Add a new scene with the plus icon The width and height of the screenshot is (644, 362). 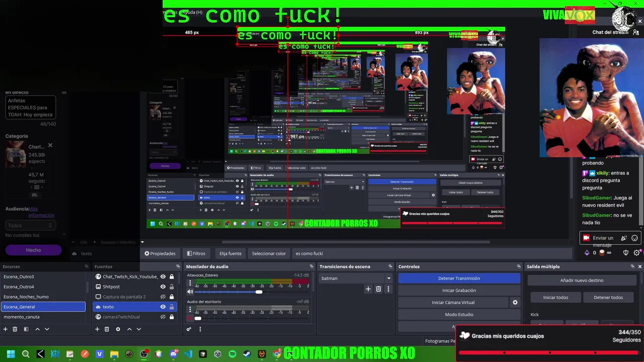6,329
